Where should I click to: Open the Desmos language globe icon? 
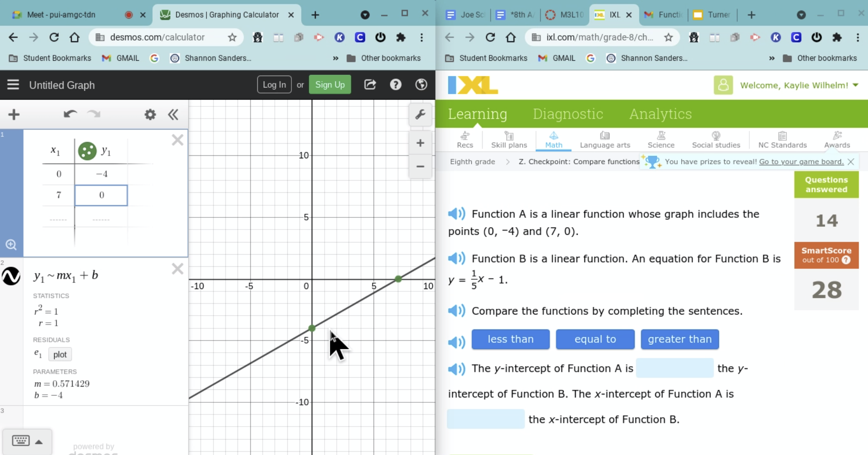421,84
